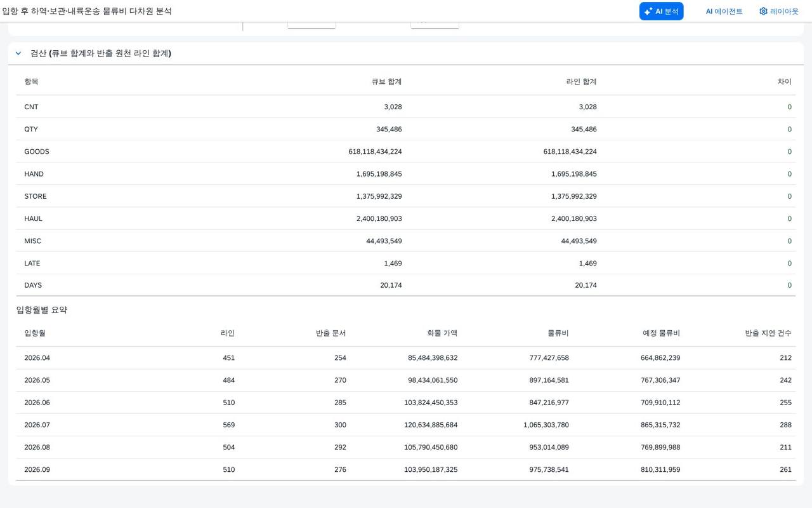Open the AI 에이전트 link
The width and height of the screenshot is (812, 508).
[724, 11]
